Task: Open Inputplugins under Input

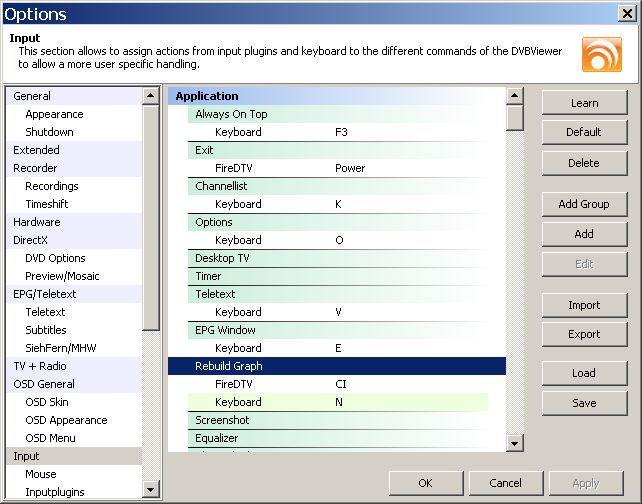Action: click(55, 492)
